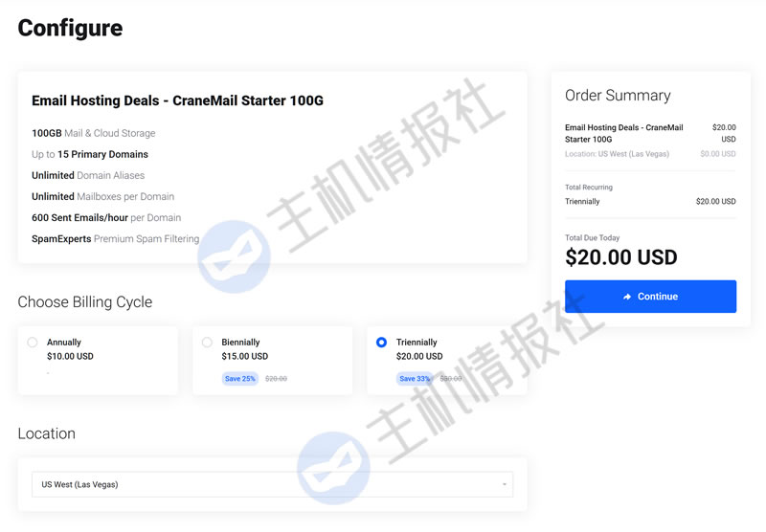Screen dimensions: 766x532
Task: Select the Triennially radio button
Action: point(382,343)
